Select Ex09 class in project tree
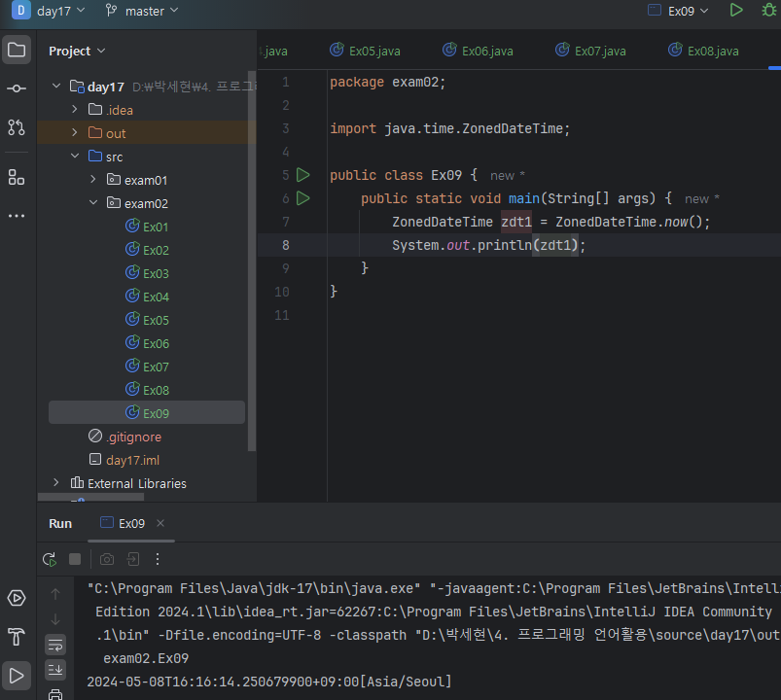 [x=147, y=413]
